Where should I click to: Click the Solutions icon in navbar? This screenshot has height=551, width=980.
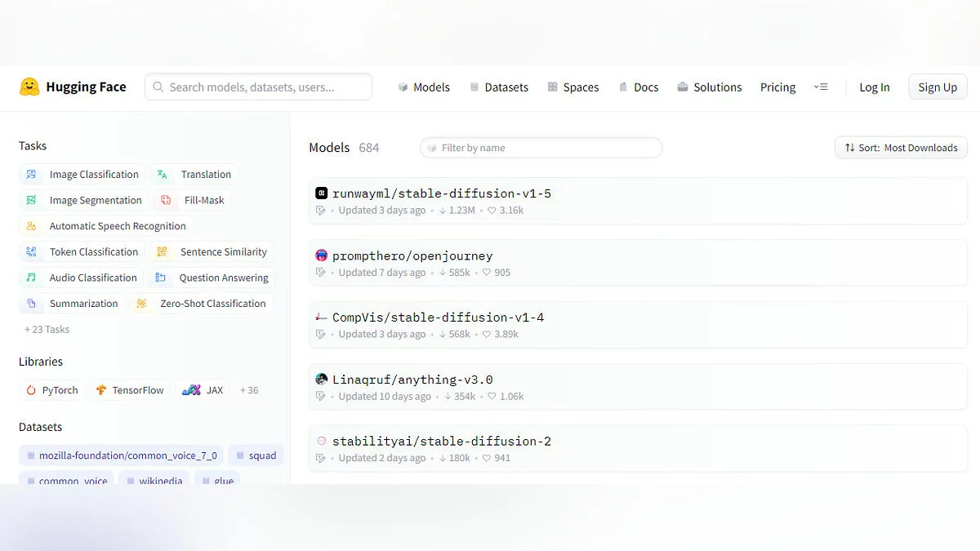click(683, 87)
